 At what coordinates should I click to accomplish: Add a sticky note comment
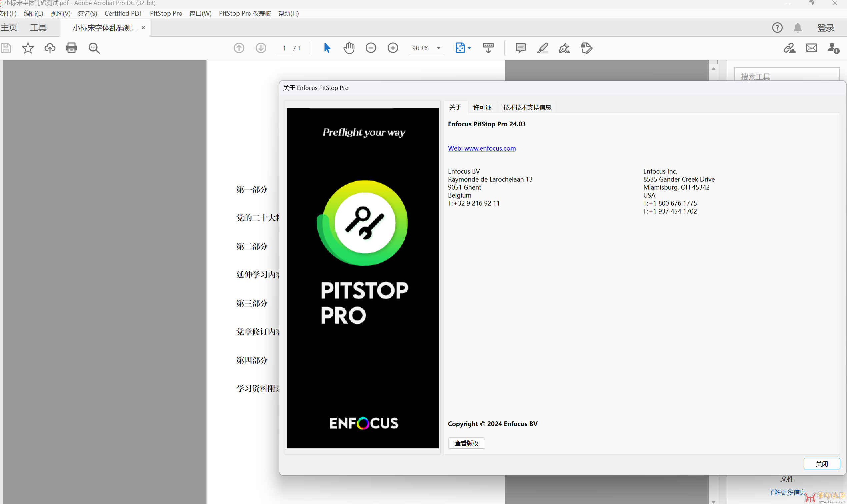[x=520, y=48]
